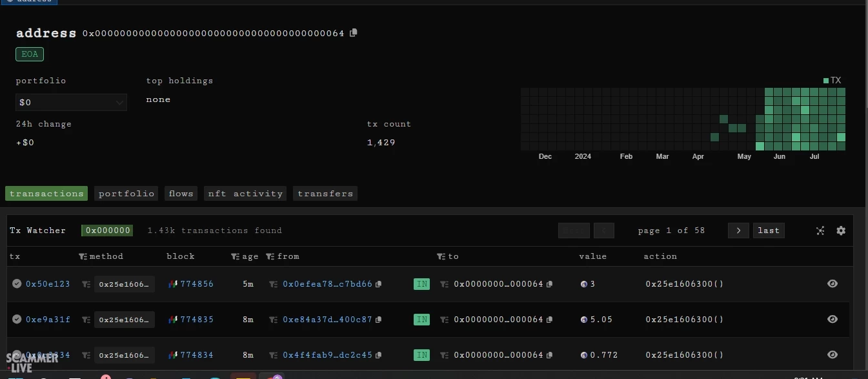This screenshot has width=868, height=379.
Task: Click the filter icon before 0xe84a37d…400c87 address
Action: pyautogui.click(x=274, y=320)
